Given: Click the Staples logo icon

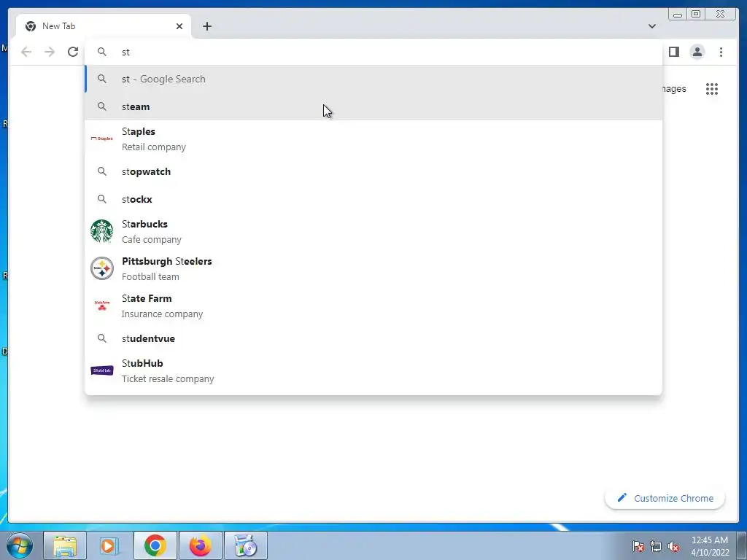Looking at the screenshot, I should [x=102, y=139].
